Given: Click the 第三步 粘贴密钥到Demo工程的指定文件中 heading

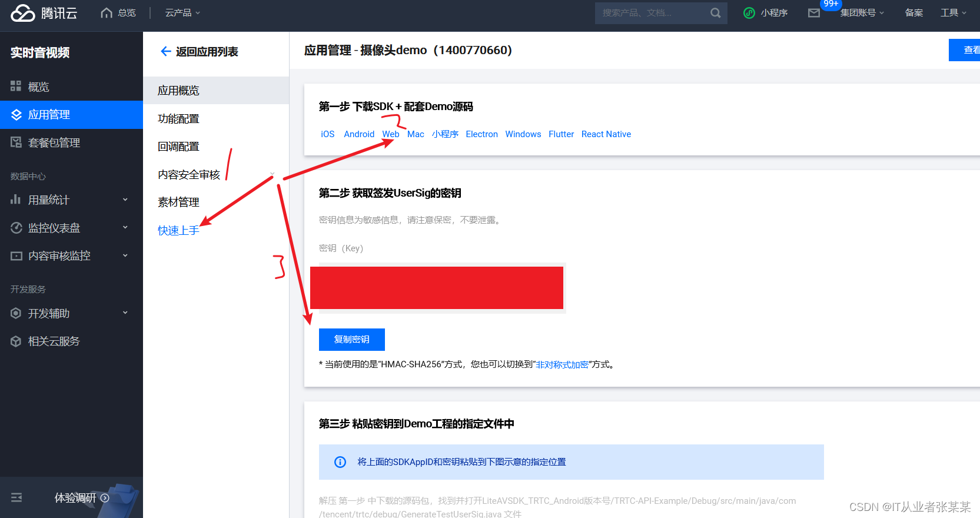Looking at the screenshot, I should (x=417, y=424).
